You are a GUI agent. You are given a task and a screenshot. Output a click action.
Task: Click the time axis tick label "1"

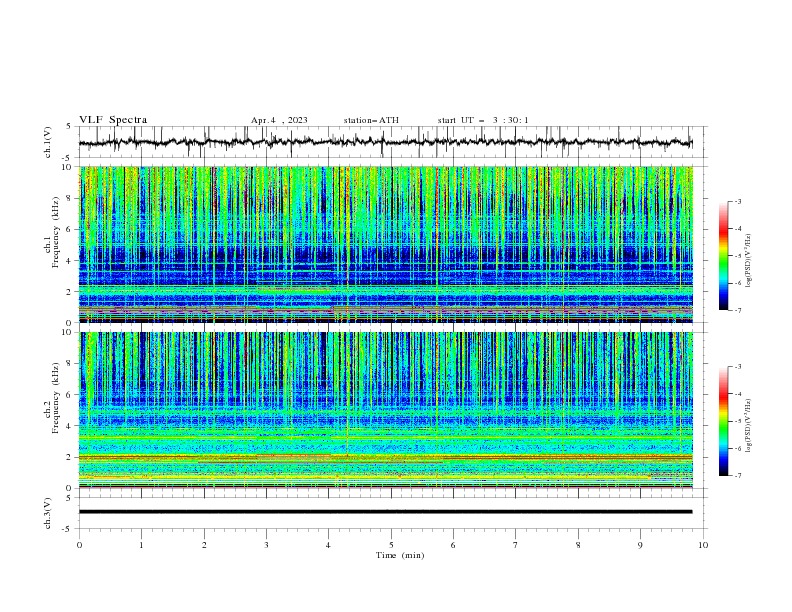click(141, 545)
